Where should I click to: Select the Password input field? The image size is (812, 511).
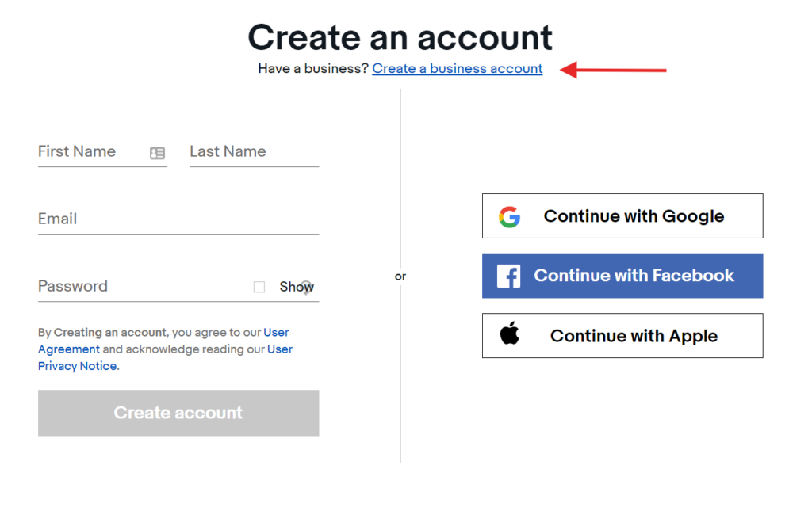tap(139, 287)
